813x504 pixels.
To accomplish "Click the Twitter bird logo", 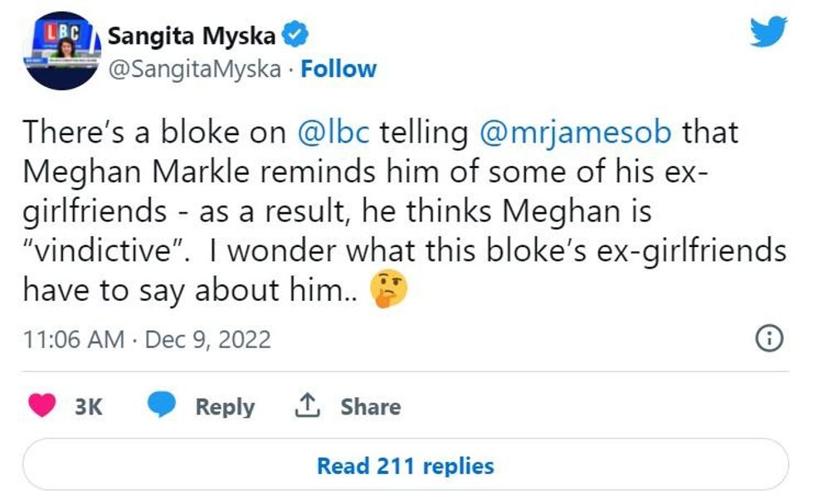I will (x=767, y=33).
